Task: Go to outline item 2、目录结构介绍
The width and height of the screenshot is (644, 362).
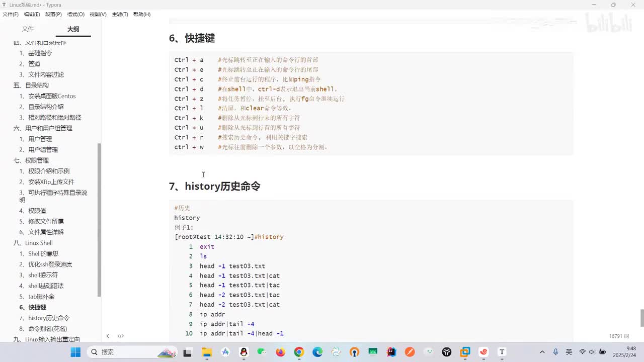Action: [42, 107]
